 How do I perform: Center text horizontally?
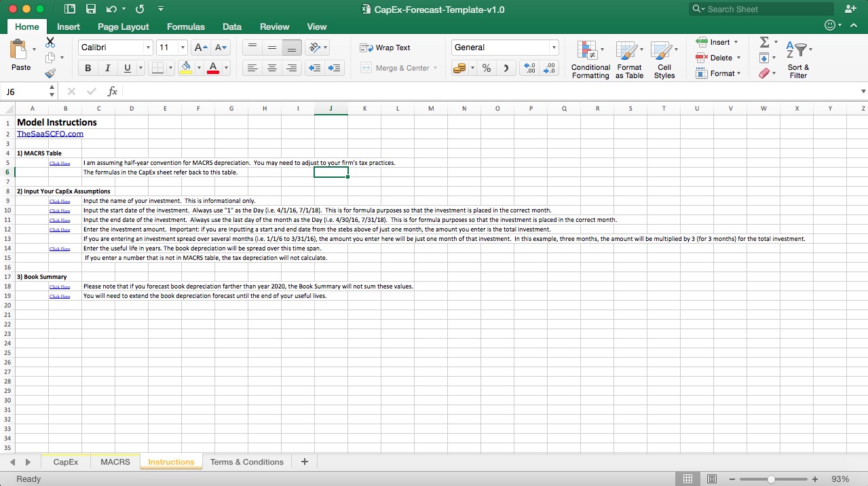272,68
